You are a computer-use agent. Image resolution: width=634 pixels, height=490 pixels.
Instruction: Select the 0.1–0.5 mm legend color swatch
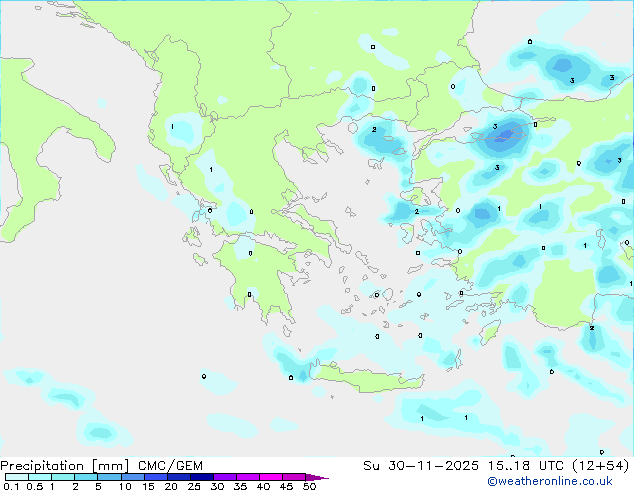coord(17,477)
